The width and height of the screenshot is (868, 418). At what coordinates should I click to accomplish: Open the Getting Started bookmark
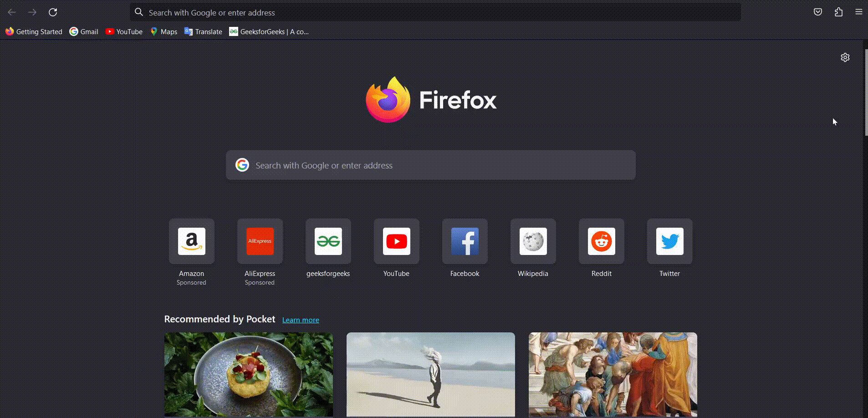pos(34,31)
